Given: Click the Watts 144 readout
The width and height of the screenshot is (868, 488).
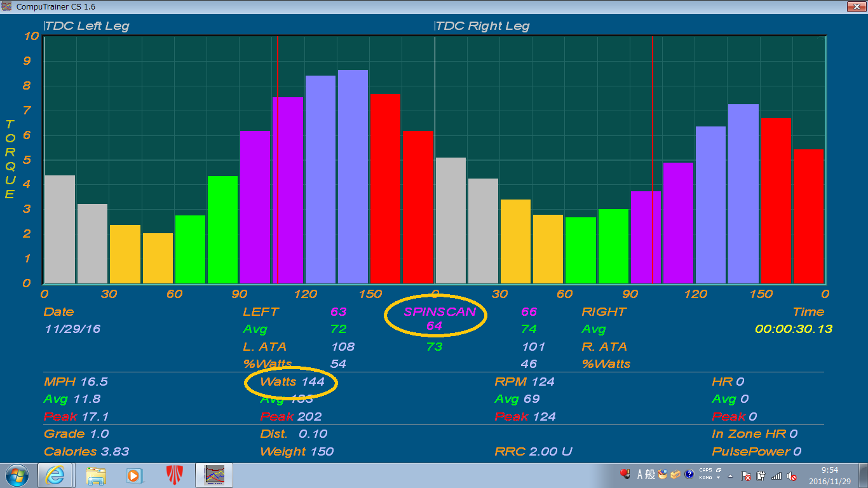Looking at the screenshot, I should [292, 382].
